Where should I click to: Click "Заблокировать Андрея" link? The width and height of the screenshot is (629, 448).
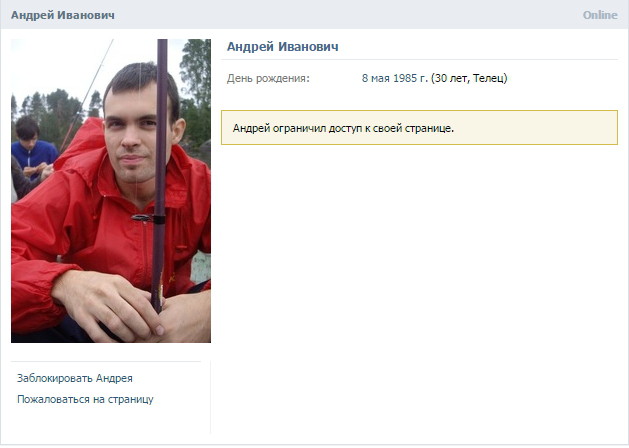pyautogui.click(x=75, y=378)
